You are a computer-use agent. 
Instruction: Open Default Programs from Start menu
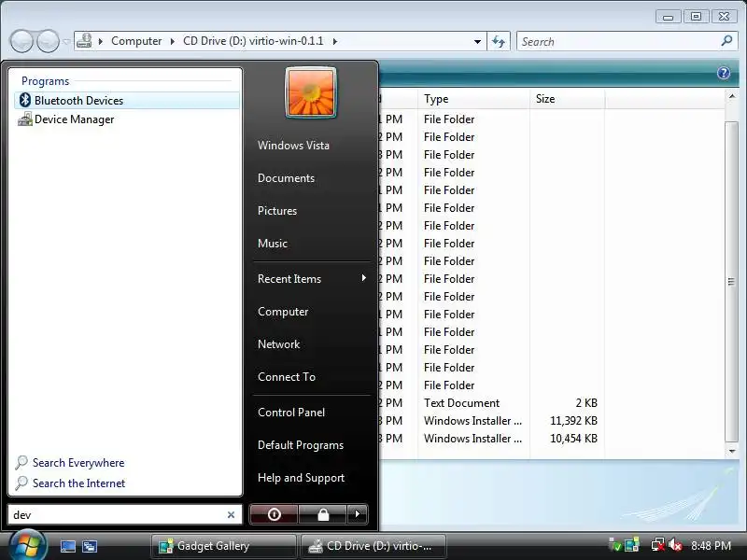[x=301, y=445]
